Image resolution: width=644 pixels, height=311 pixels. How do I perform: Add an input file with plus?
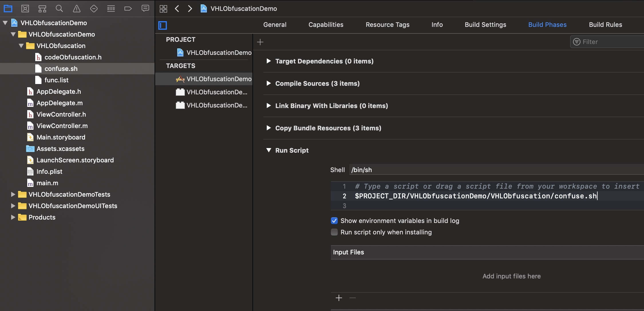coord(339,298)
